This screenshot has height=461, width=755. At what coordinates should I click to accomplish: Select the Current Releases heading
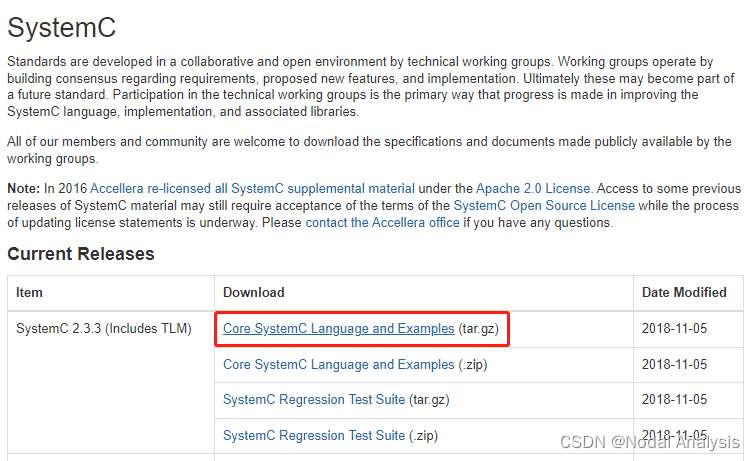[x=81, y=254]
